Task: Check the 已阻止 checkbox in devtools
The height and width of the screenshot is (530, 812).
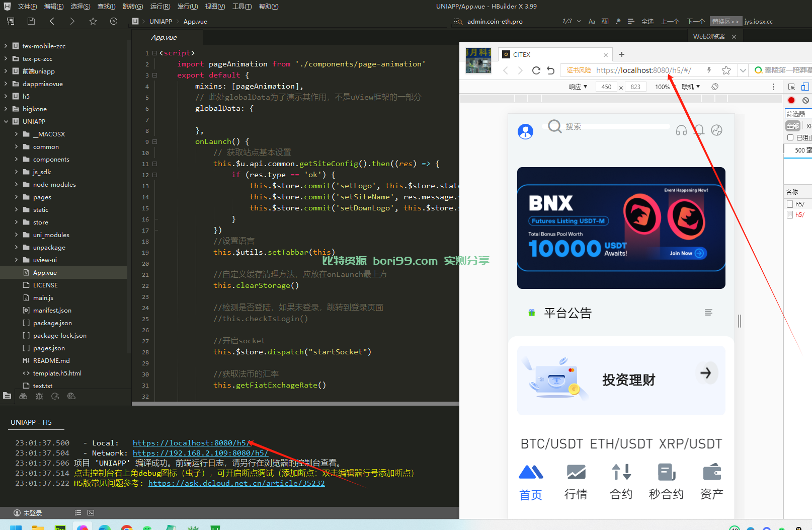Action: click(790, 137)
